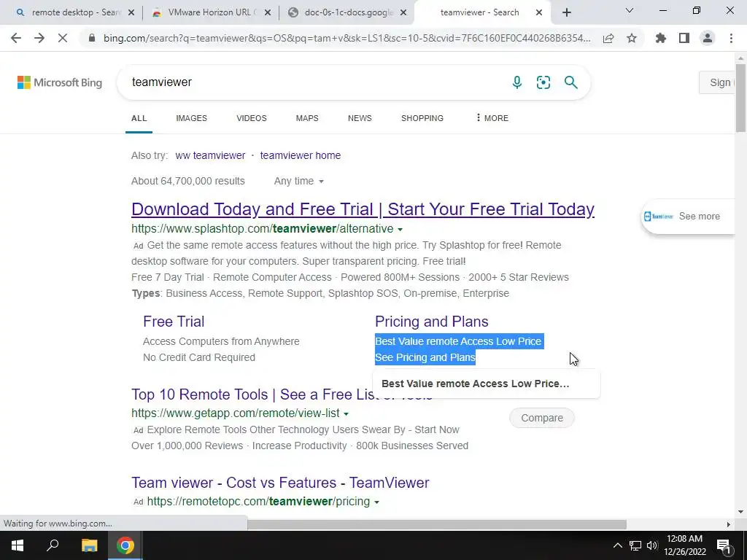
Task: Expand splashtop.com URL dropdown arrow
Action: click(400, 230)
